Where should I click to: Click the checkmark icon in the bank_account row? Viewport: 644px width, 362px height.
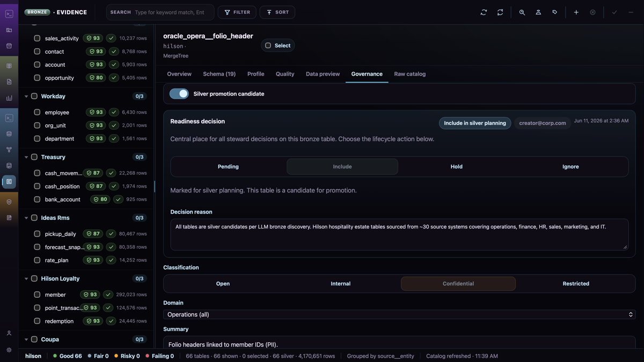[x=118, y=200]
